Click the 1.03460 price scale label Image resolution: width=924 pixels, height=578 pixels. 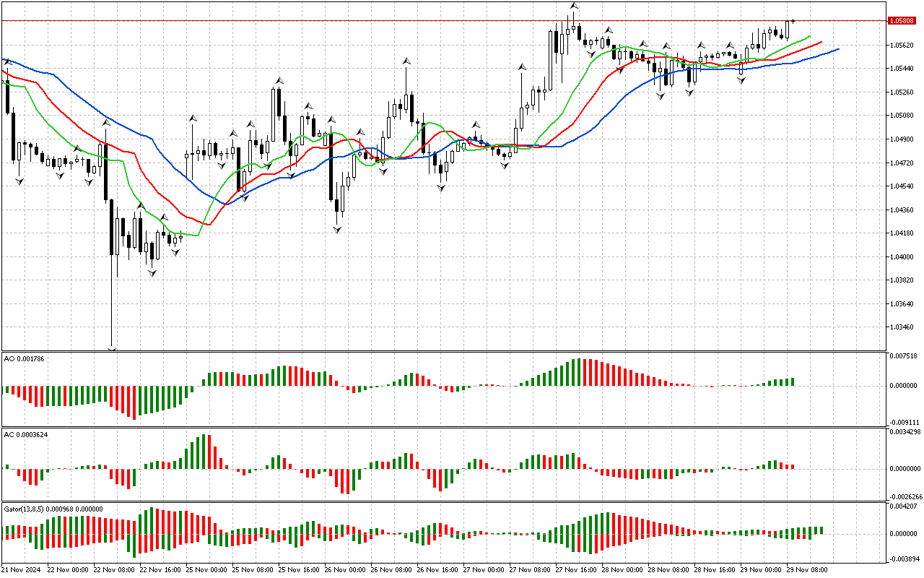903,327
